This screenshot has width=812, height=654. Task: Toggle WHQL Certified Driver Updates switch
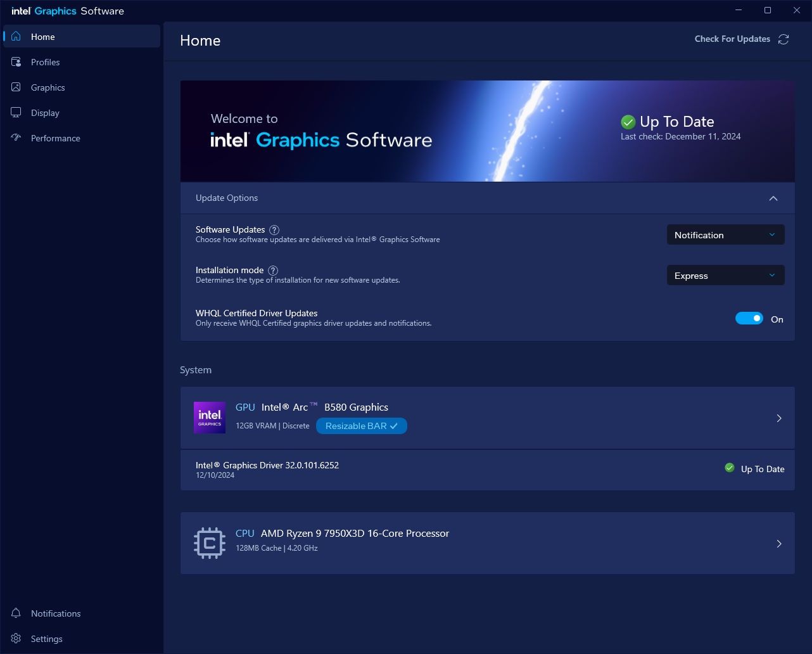pos(749,318)
